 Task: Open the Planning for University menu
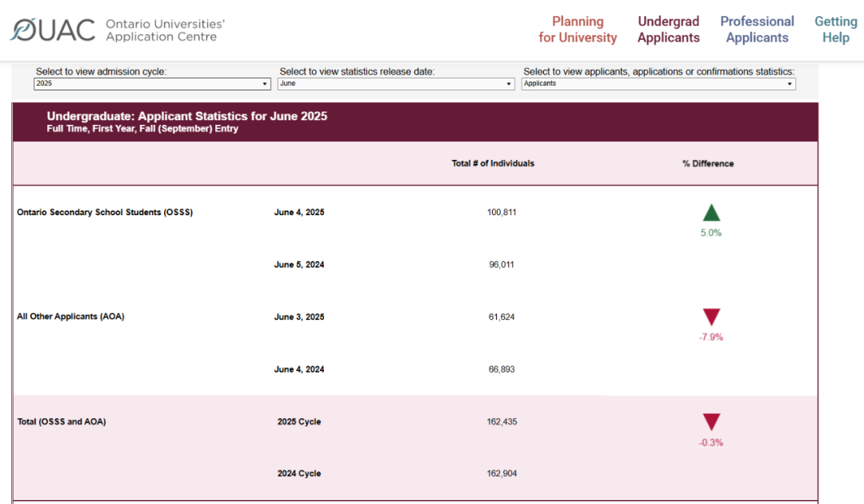coord(578,30)
